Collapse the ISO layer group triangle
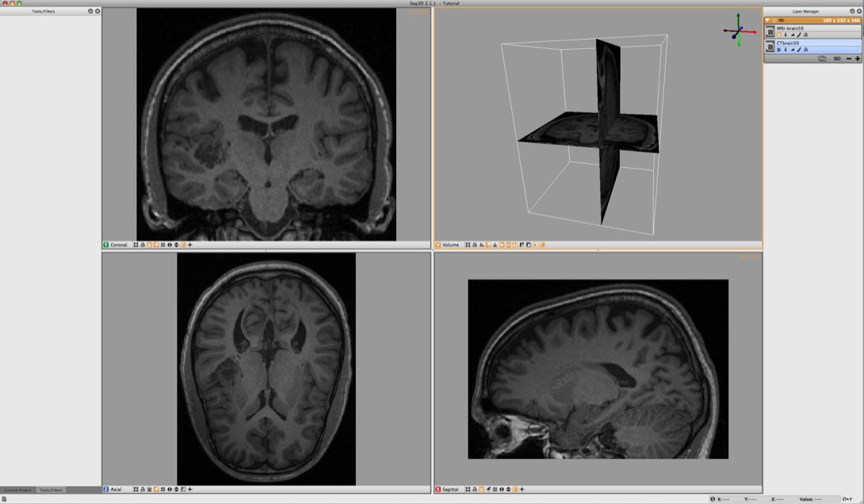 767,21
